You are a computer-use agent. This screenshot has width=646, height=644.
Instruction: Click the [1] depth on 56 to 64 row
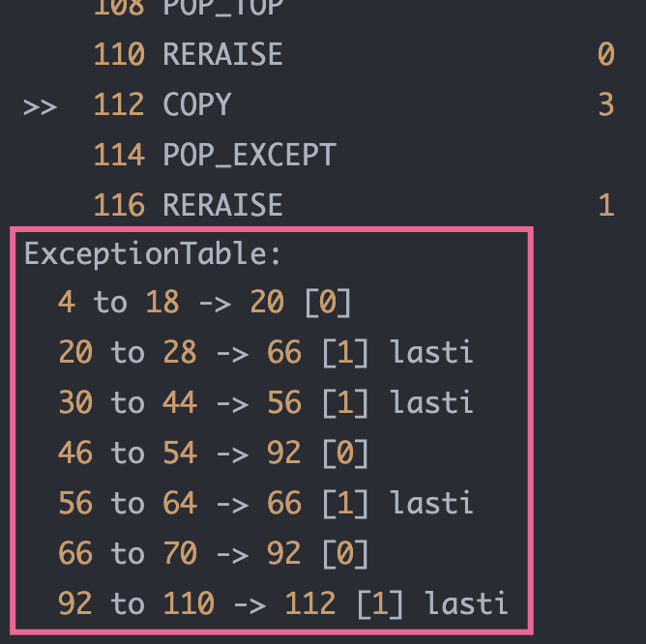click(x=345, y=504)
